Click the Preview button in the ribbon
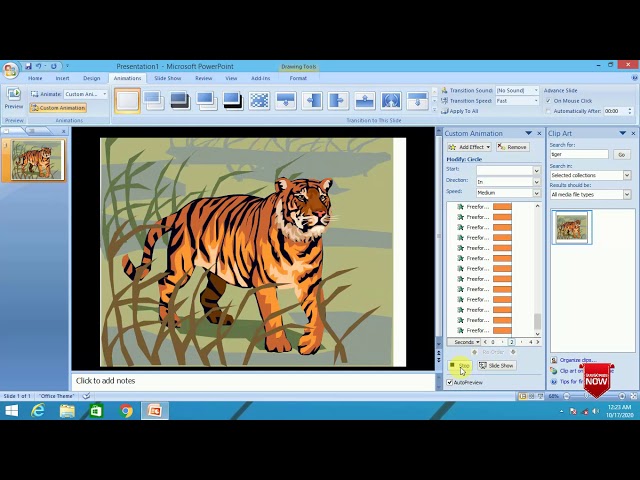The width and height of the screenshot is (640, 480). coord(13,98)
